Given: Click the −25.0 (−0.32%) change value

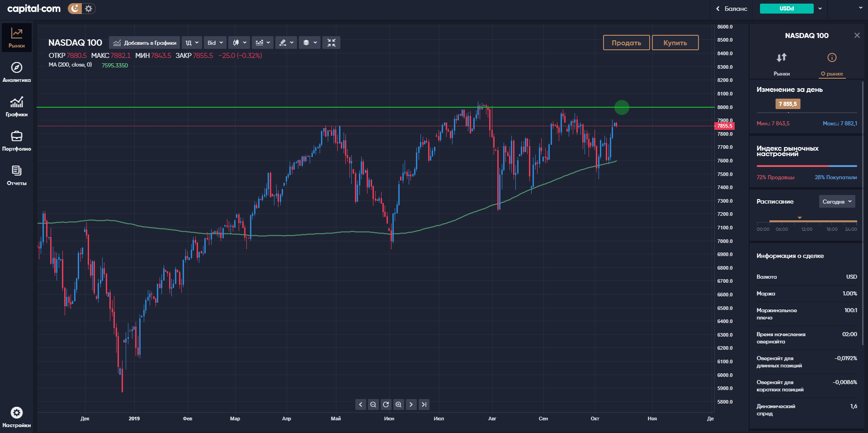Looking at the screenshot, I should [240, 56].
